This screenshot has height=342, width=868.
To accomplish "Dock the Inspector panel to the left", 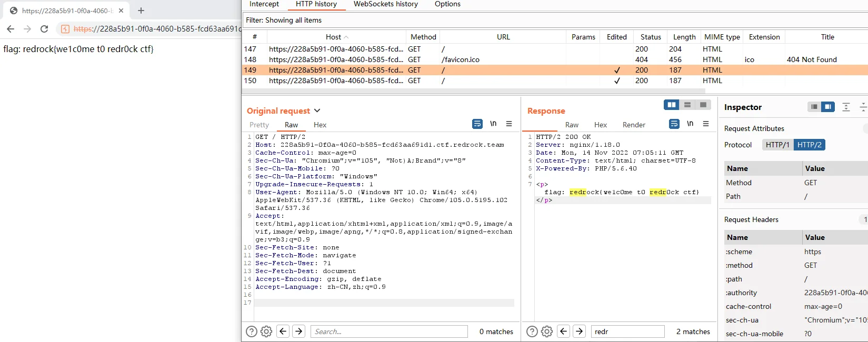I will pos(814,107).
